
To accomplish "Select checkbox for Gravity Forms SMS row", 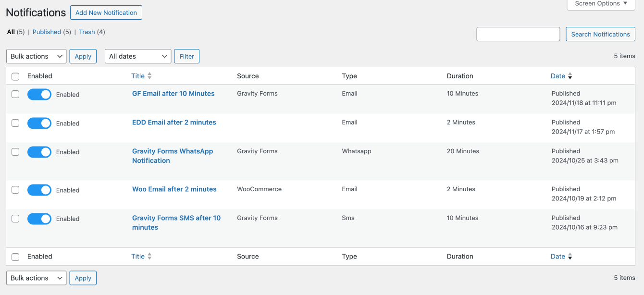I will click(x=15, y=219).
